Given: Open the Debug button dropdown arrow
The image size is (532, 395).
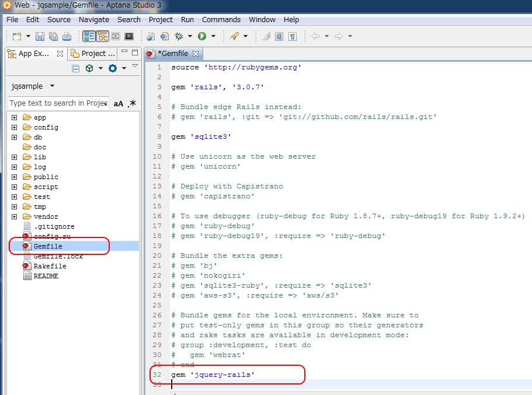Looking at the screenshot, I should [x=190, y=36].
